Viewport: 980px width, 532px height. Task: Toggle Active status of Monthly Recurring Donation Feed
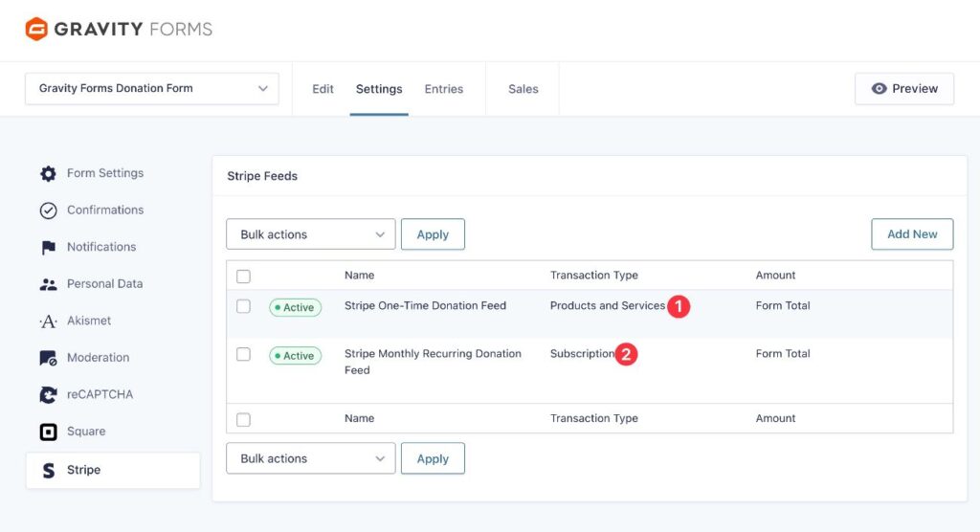tap(295, 356)
